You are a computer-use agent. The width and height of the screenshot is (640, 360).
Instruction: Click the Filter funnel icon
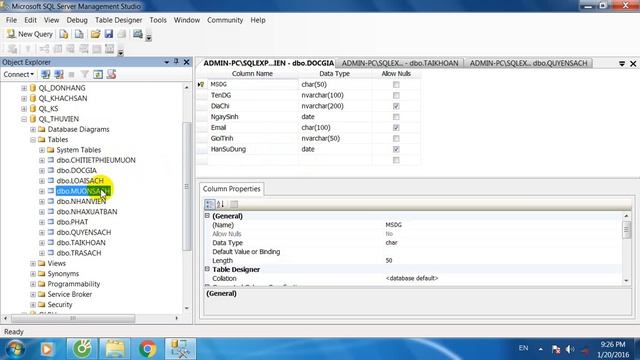(84, 74)
